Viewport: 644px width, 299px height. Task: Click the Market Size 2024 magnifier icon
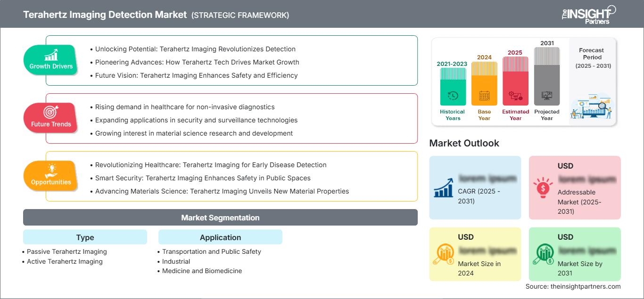[444, 254]
